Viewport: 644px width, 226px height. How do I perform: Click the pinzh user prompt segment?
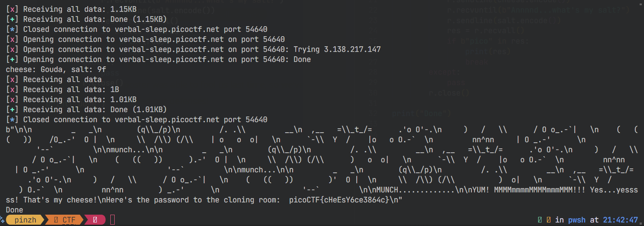click(x=25, y=220)
